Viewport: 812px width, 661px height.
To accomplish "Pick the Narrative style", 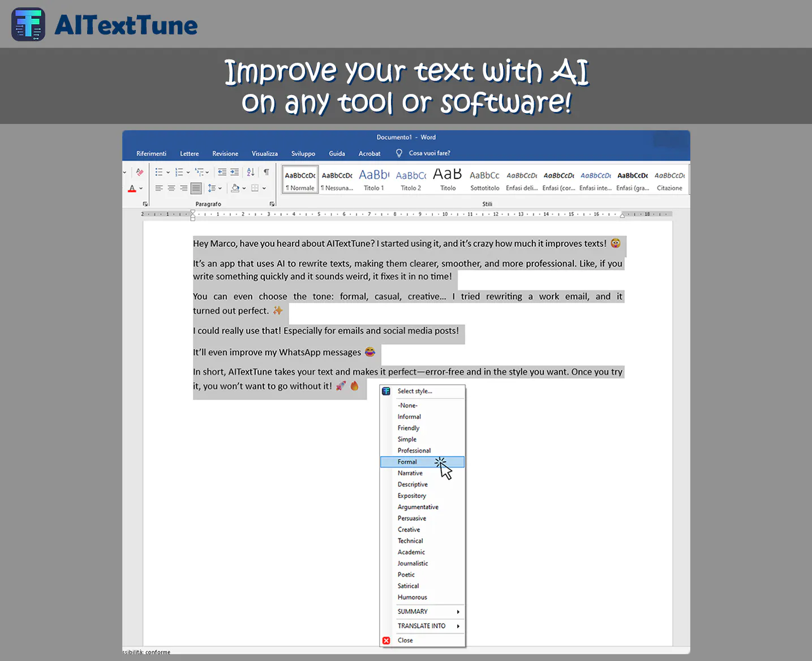I will [423, 473].
